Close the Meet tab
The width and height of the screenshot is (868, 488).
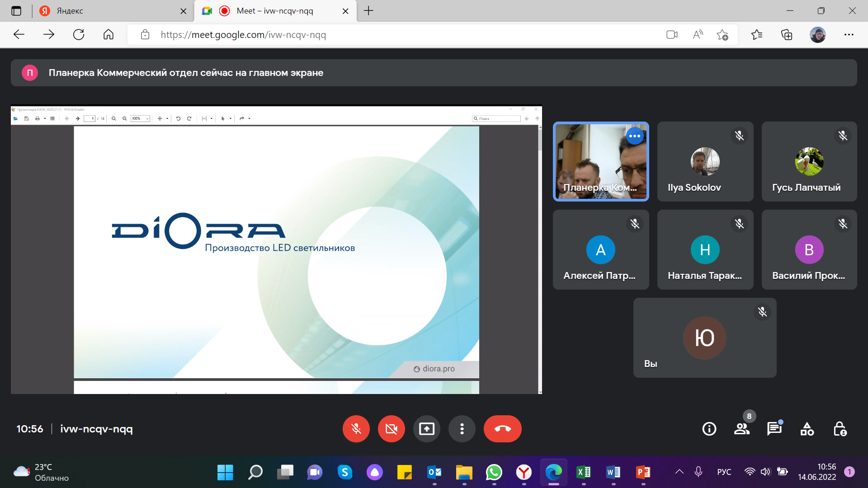pyautogui.click(x=345, y=11)
